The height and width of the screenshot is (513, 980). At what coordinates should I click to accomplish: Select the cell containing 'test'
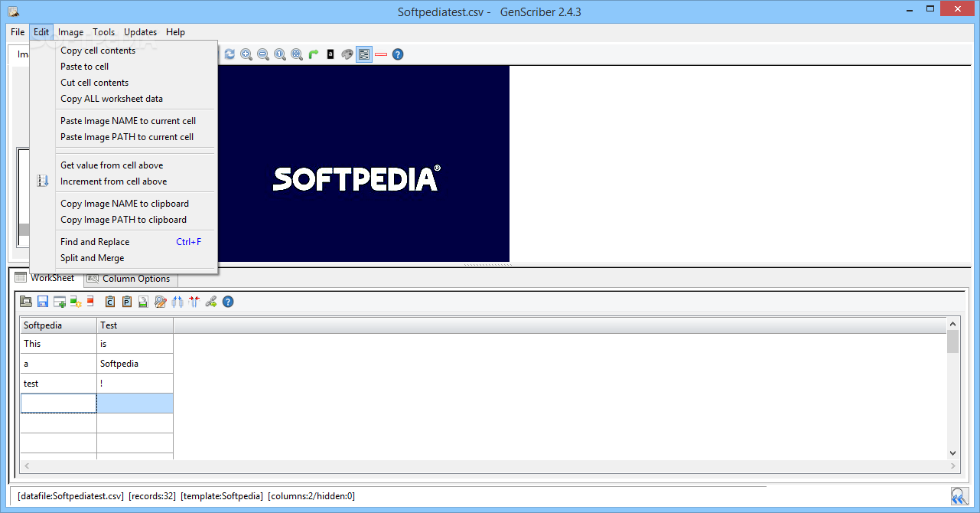click(58, 384)
